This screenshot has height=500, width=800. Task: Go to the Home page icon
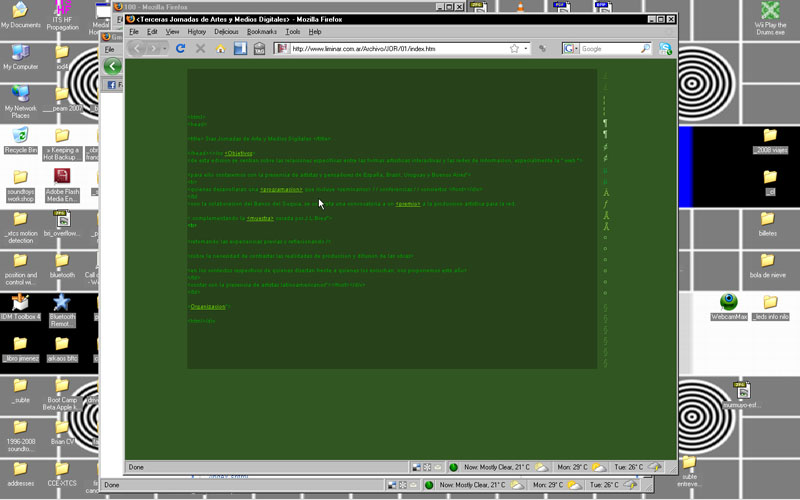point(221,48)
